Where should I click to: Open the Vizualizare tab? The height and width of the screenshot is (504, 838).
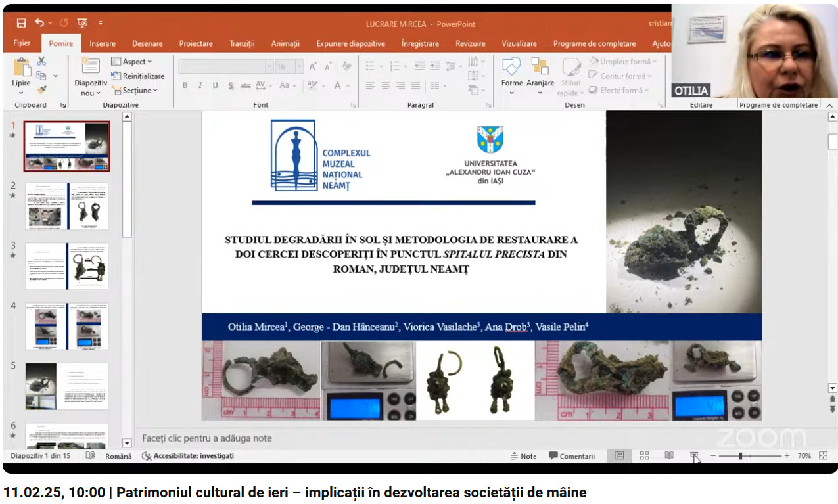click(x=519, y=43)
